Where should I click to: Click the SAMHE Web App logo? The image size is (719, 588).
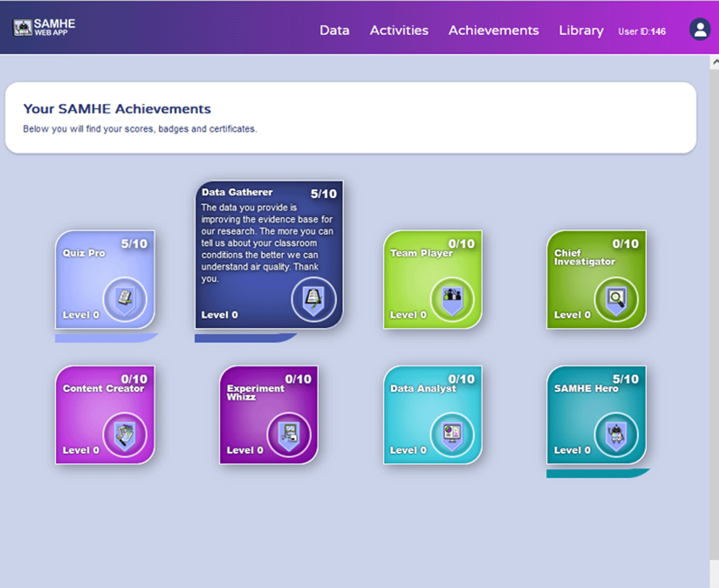[44, 27]
